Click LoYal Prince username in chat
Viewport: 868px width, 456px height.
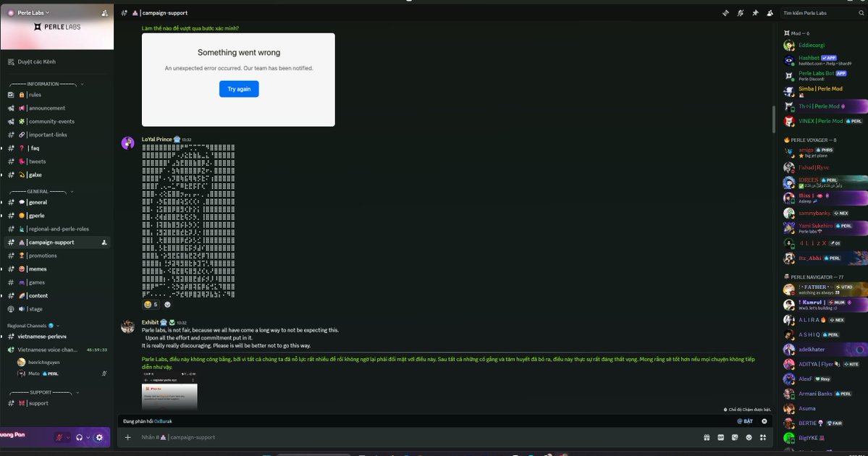coord(156,140)
